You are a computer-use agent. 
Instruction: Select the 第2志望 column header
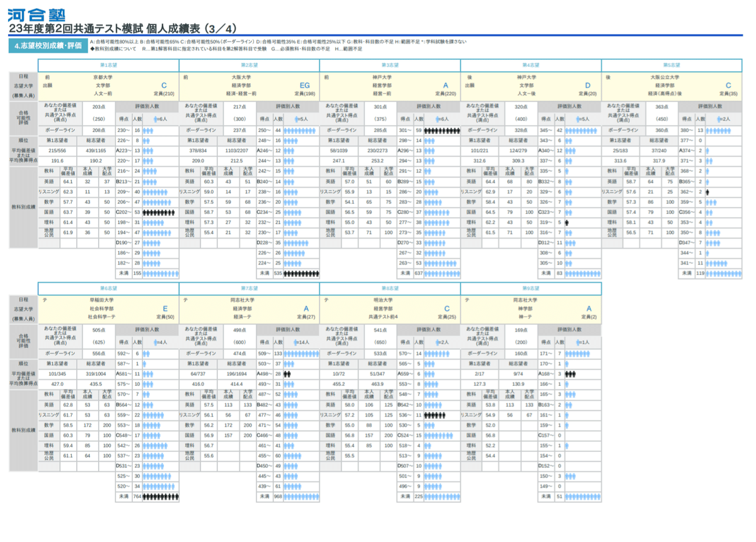(249, 65)
